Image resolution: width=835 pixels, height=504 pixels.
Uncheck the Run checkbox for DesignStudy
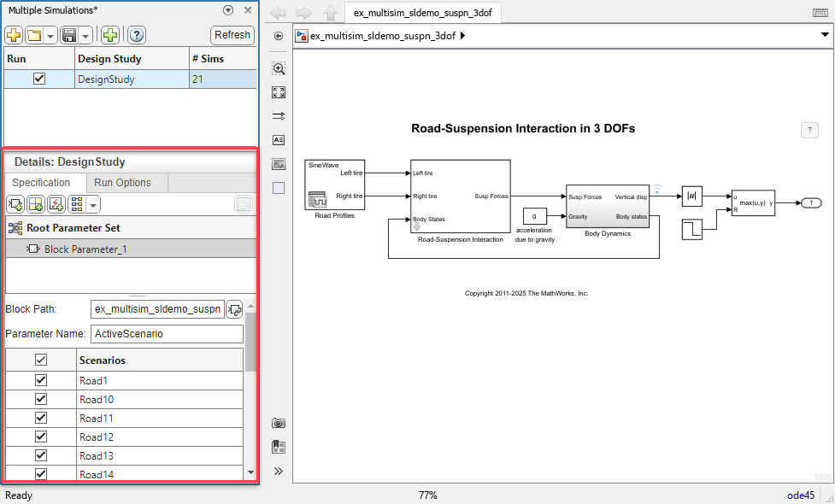click(x=38, y=79)
